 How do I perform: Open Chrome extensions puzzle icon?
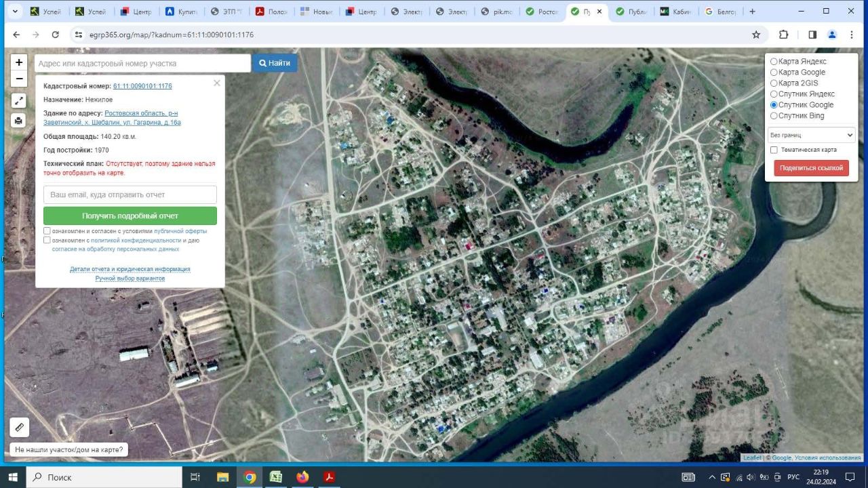pos(783,35)
